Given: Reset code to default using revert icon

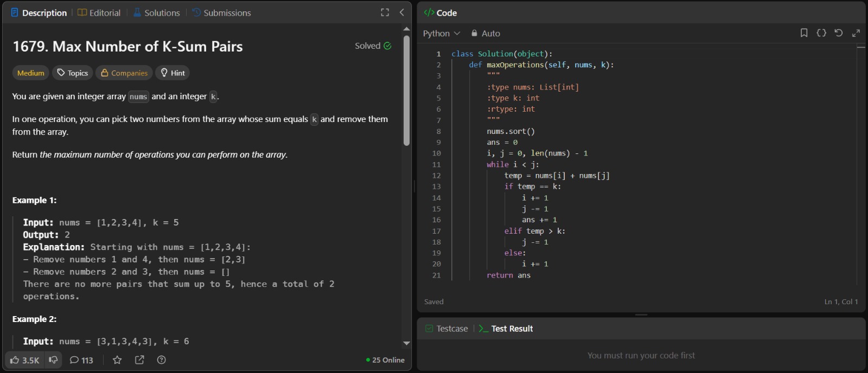Looking at the screenshot, I should point(839,33).
